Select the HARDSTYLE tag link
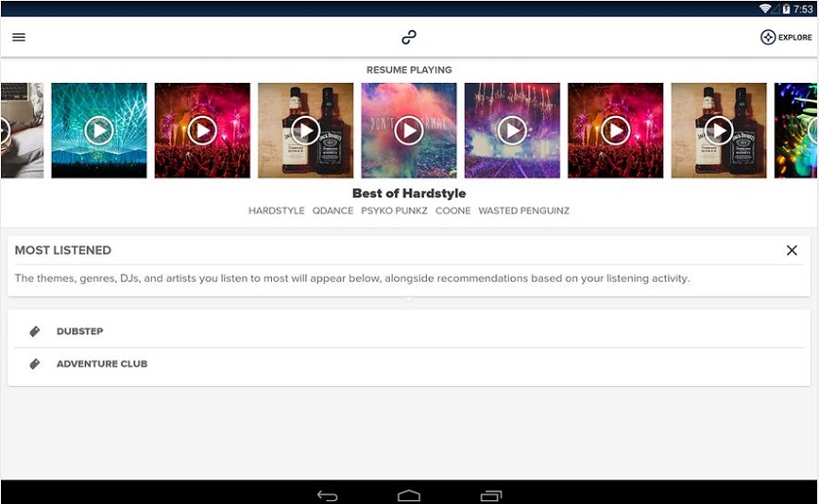819x504 pixels. click(x=276, y=211)
